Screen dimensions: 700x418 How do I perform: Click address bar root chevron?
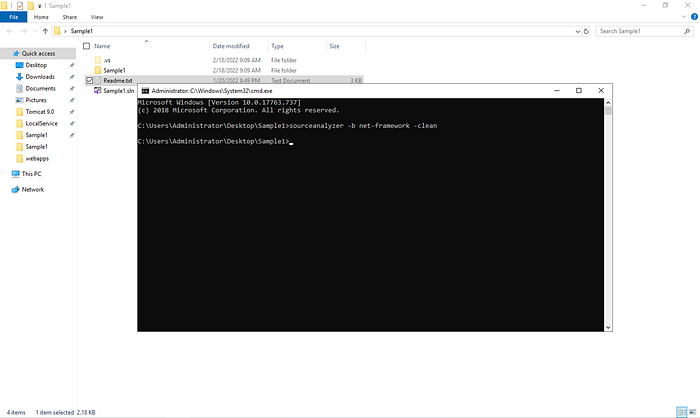coord(65,31)
